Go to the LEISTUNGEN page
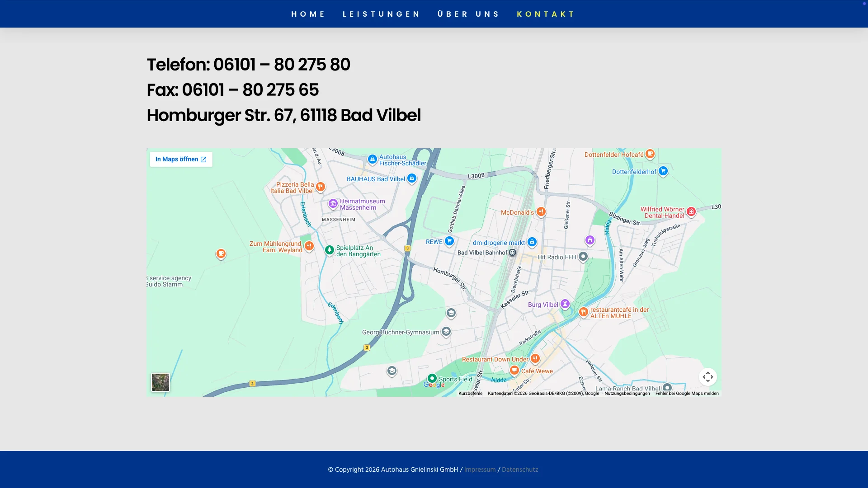The width and height of the screenshot is (868, 488). (x=381, y=14)
